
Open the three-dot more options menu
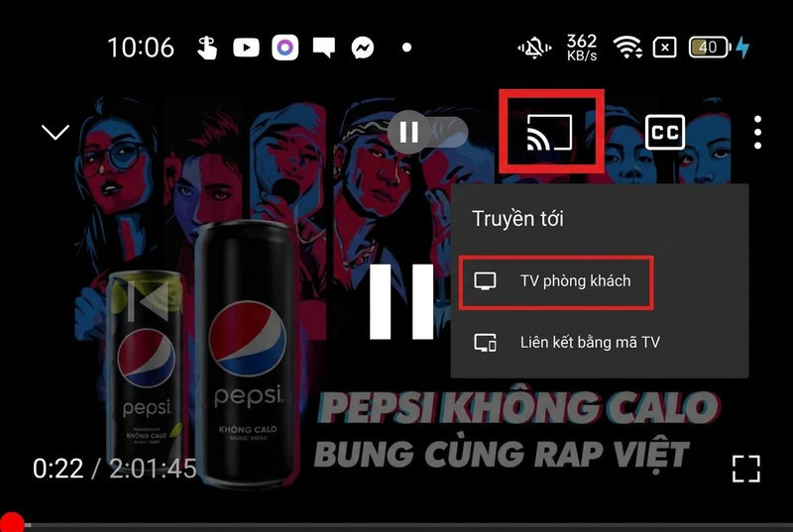coord(757,133)
